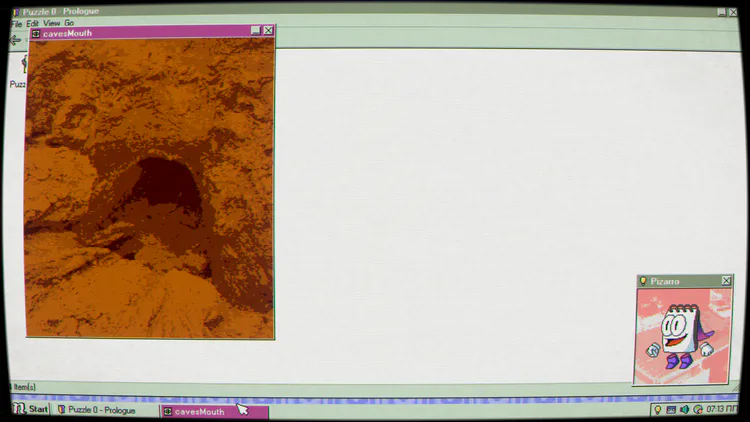The width and height of the screenshot is (750, 422).
Task: Open the mail icon in system tray
Action: point(671,410)
